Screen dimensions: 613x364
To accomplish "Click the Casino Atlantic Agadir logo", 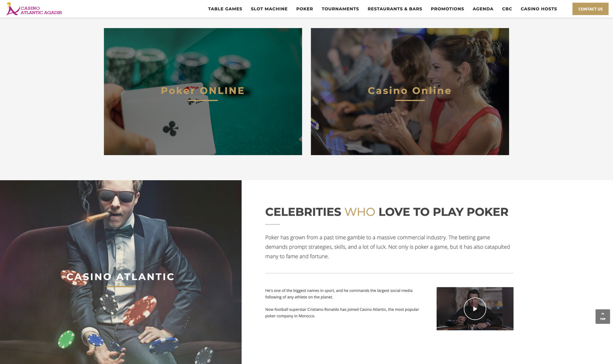I will [34, 9].
